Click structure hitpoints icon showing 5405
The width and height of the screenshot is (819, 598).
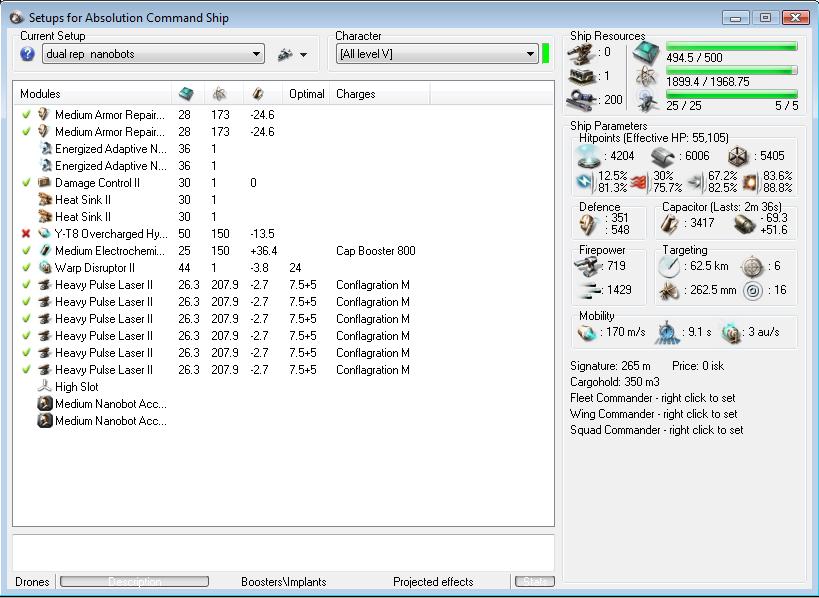pos(739,156)
